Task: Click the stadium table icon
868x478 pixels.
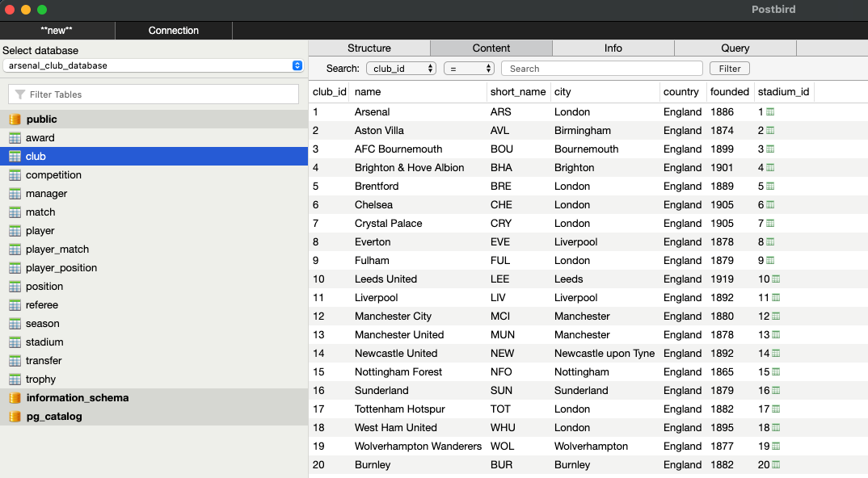Action: click(15, 342)
